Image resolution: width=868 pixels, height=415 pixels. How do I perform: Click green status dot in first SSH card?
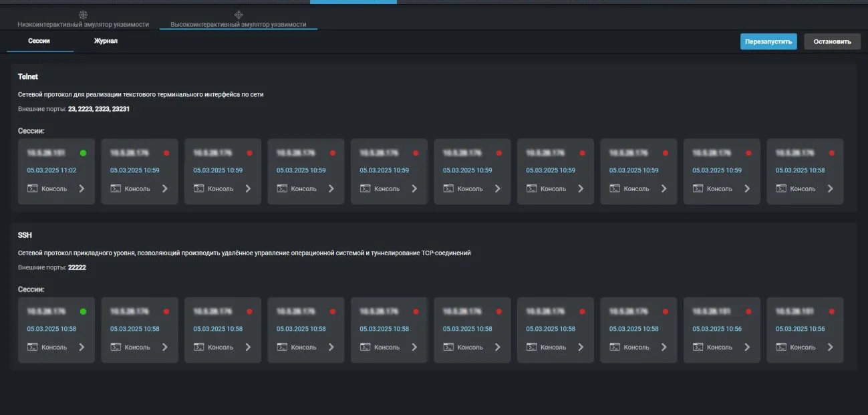click(83, 311)
